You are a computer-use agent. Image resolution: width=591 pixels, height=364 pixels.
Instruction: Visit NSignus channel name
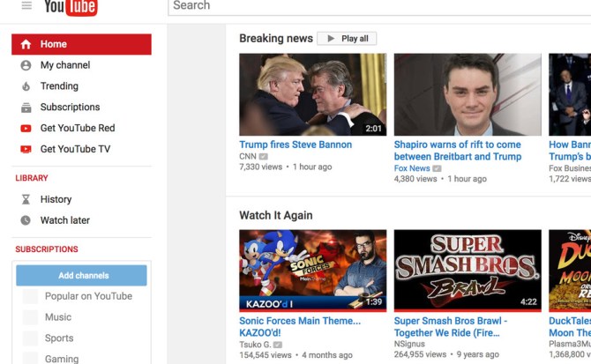[x=409, y=344]
